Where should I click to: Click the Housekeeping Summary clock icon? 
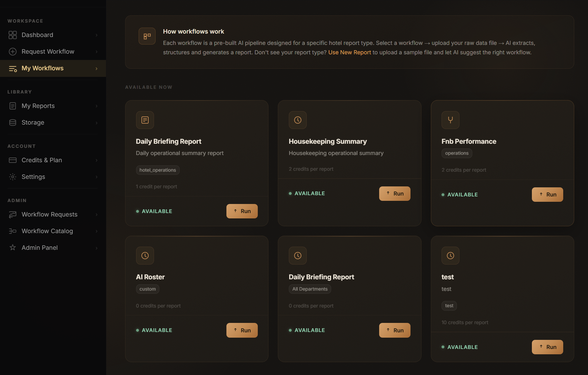[x=298, y=120]
